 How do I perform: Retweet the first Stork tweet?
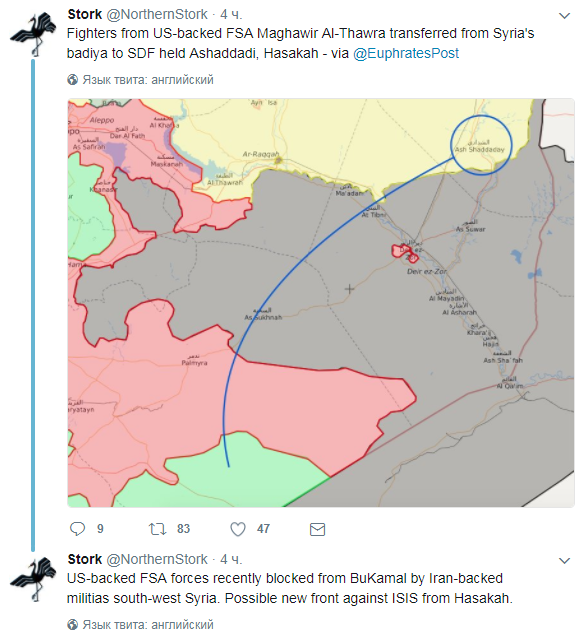(x=157, y=529)
